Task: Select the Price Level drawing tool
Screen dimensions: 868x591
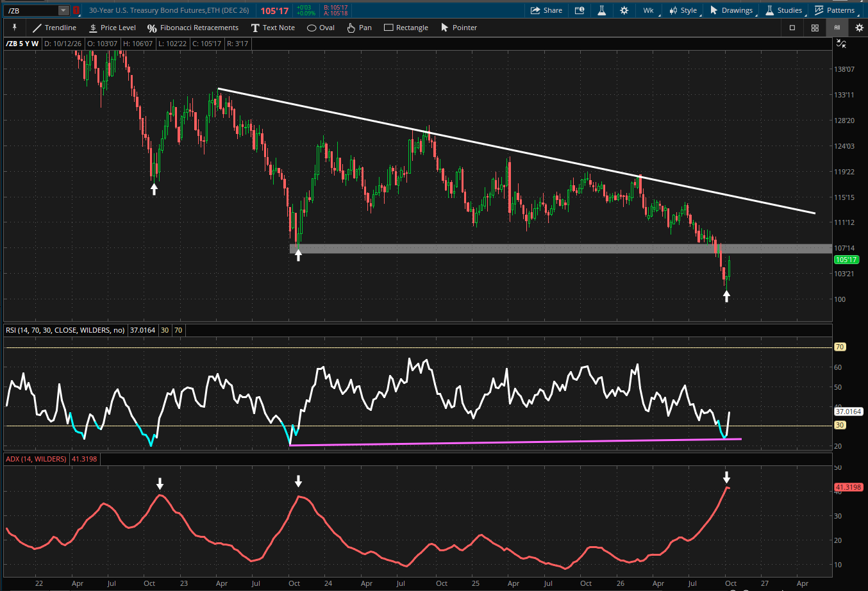Action: pyautogui.click(x=112, y=28)
